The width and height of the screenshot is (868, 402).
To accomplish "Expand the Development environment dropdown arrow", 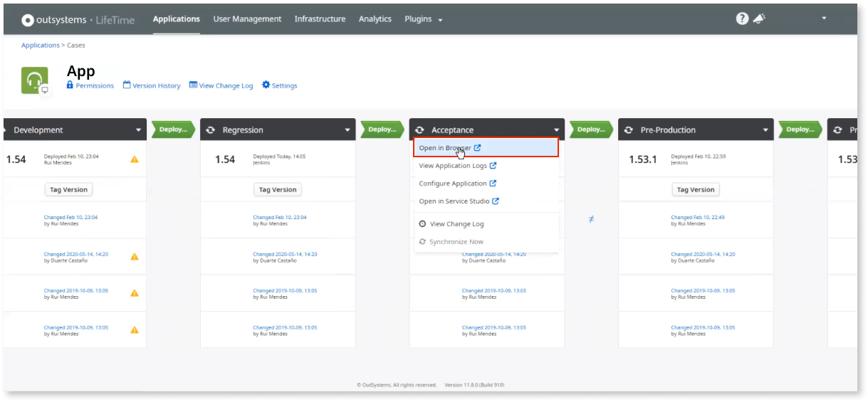I will click(139, 130).
